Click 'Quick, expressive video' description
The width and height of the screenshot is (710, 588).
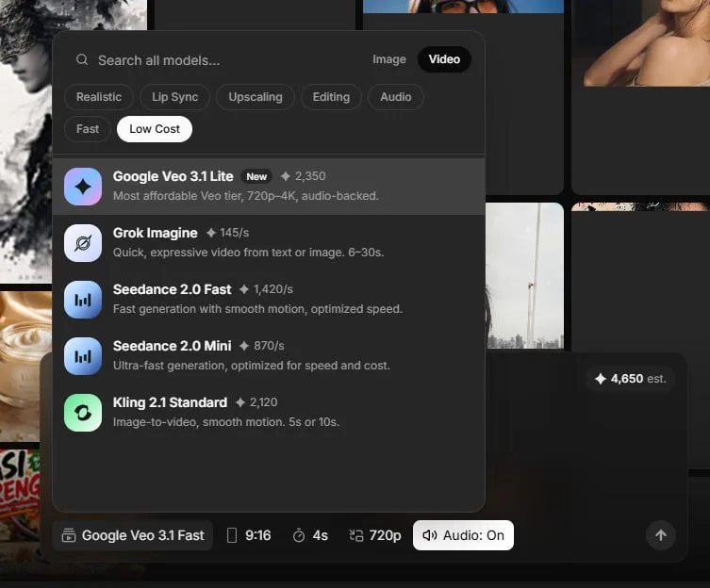tap(249, 253)
